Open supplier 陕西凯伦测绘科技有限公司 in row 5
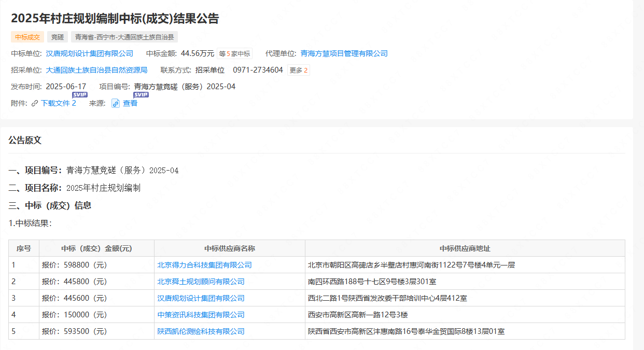 [x=201, y=331]
